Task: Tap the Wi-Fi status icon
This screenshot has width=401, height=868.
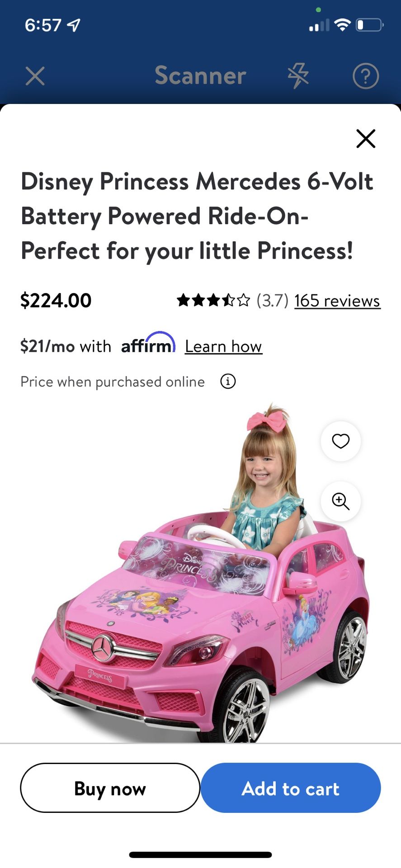Action: [x=343, y=25]
